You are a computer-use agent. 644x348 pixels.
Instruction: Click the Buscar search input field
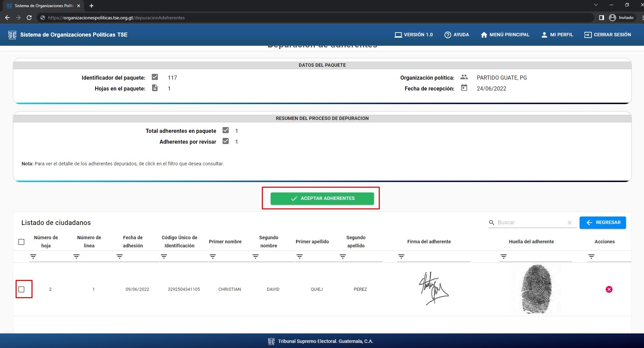[x=530, y=223]
